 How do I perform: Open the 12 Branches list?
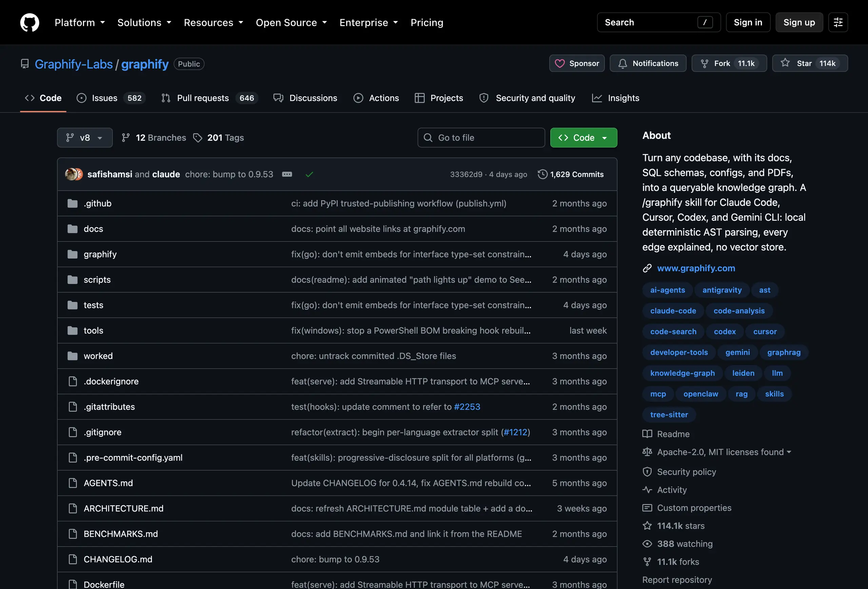[154, 138]
